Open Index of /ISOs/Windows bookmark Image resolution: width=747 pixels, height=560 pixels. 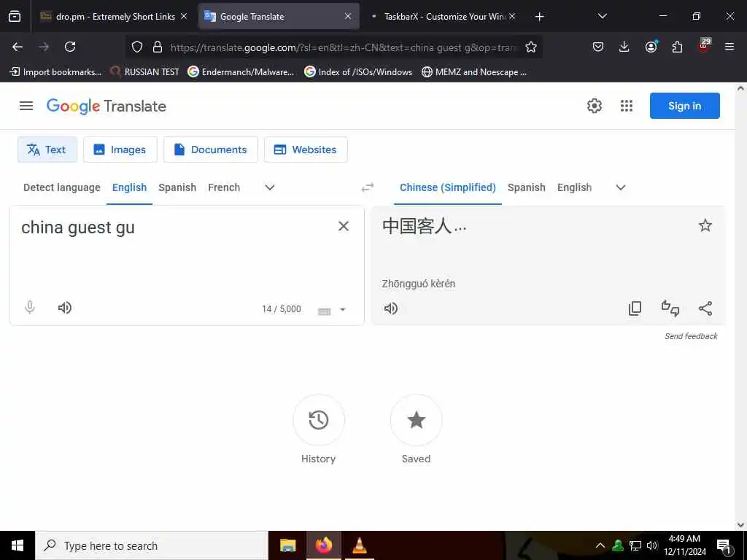[358, 72]
